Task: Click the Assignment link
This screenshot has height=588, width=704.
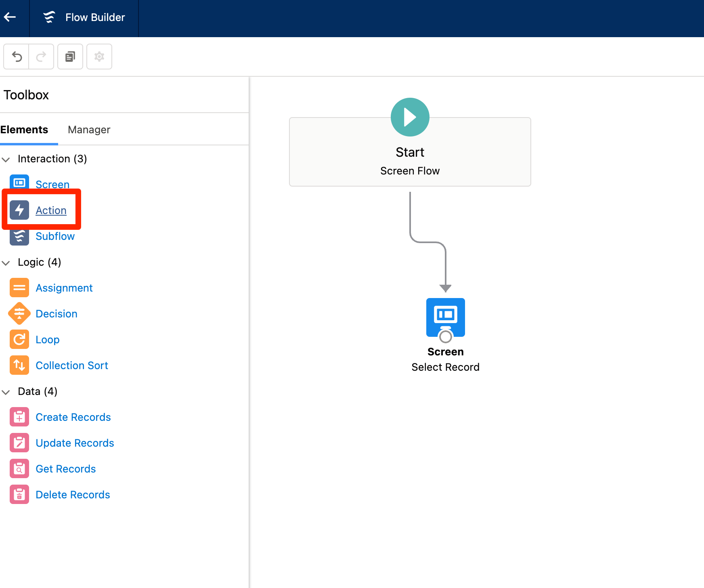Action: (x=64, y=288)
